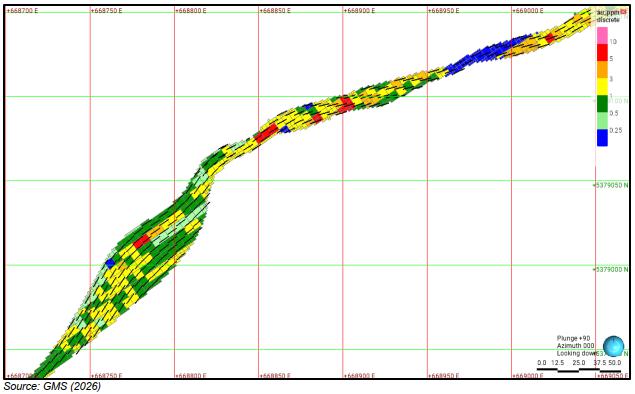Select the light green legend swatch near 0.25

(x=602, y=121)
